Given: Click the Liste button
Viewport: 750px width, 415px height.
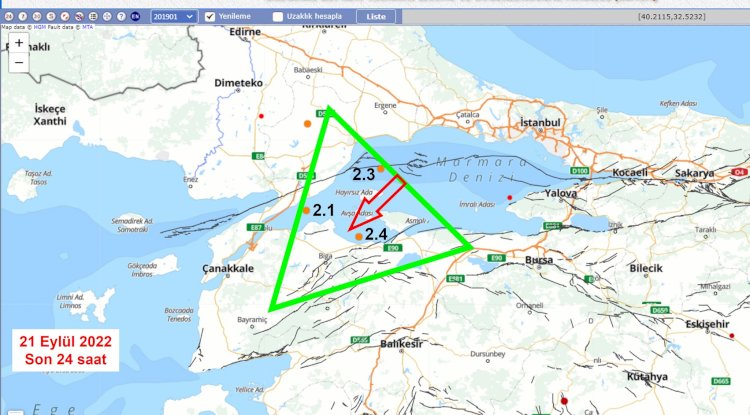Looking at the screenshot, I should [376, 17].
